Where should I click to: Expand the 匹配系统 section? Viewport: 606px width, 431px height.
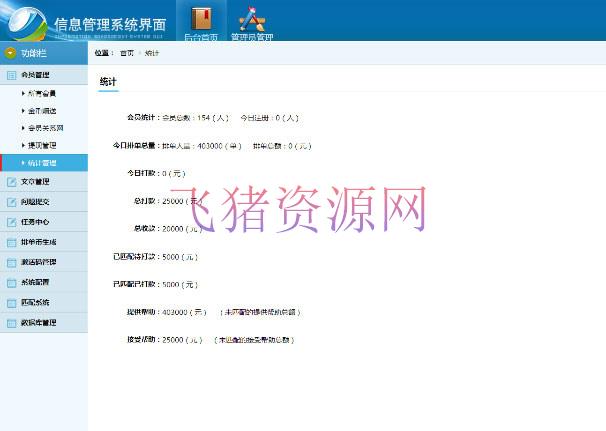click(x=35, y=302)
